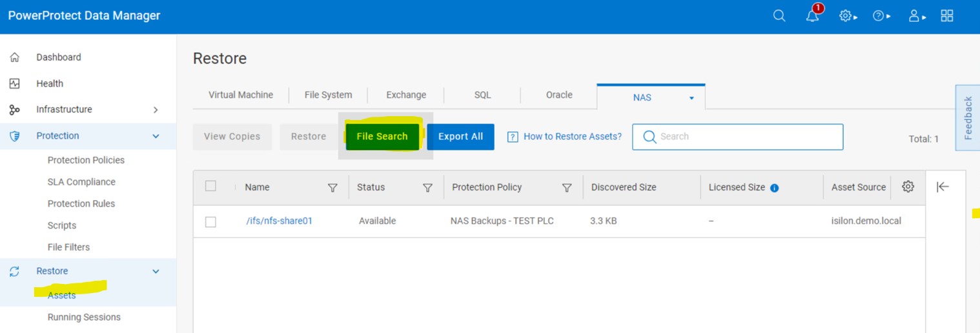Image resolution: width=980 pixels, height=333 pixels.
Task: Switch to the Oracle tab
Action: tap(559, 95)
